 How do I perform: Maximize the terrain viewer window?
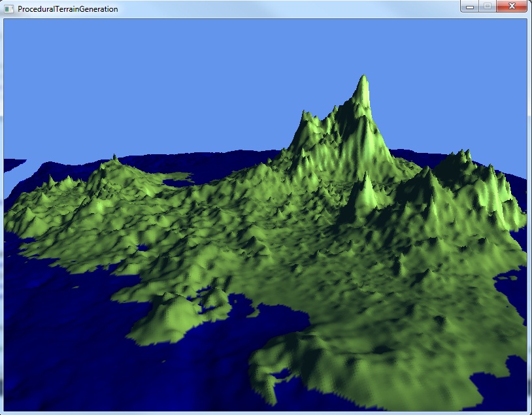[x=487, y=7]
